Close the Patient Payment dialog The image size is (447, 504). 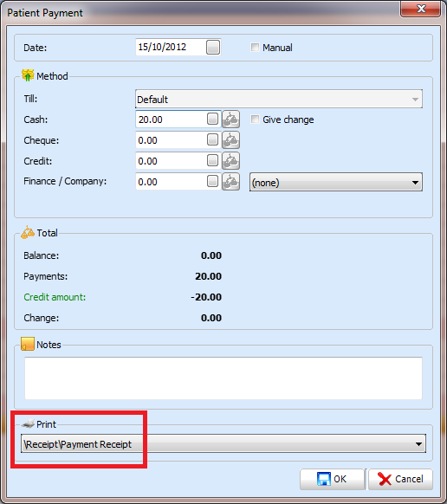click(x=421, y=9)
